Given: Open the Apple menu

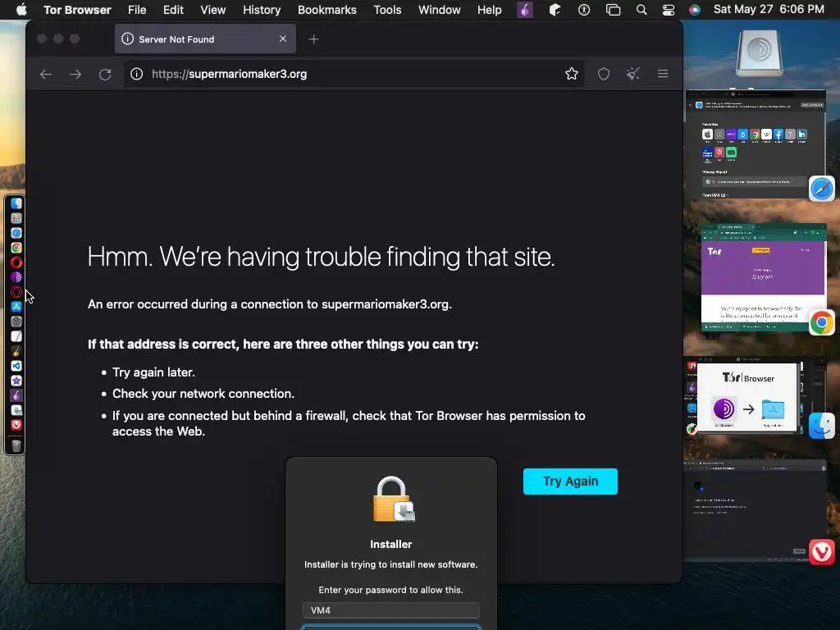Looking at the screenshot, I should click(21, 10).
